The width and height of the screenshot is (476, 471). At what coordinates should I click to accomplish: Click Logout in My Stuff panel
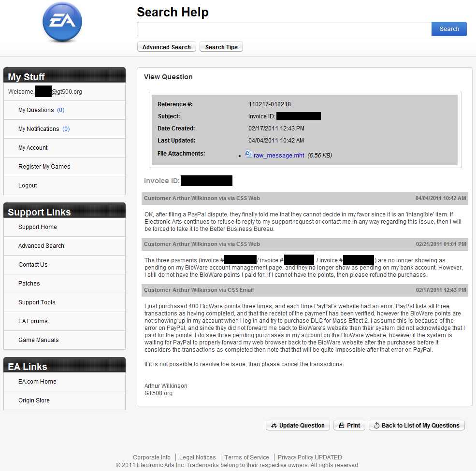(x=28, y=186)
